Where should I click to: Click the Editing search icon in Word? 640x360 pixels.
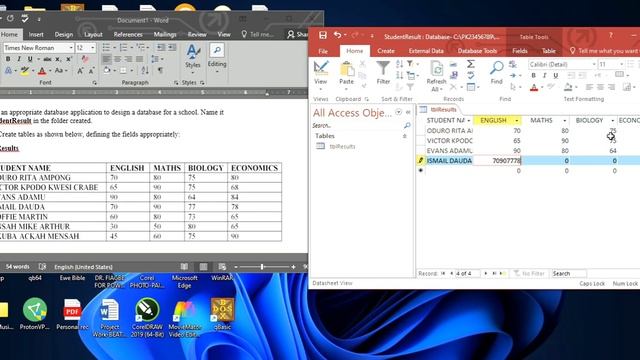217,51
